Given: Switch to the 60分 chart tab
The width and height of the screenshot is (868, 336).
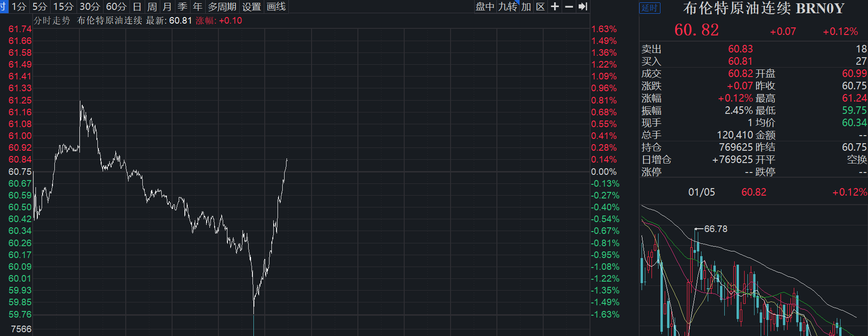Looking at the screenshot, I should pyautogui.click(x=116, y=7).
